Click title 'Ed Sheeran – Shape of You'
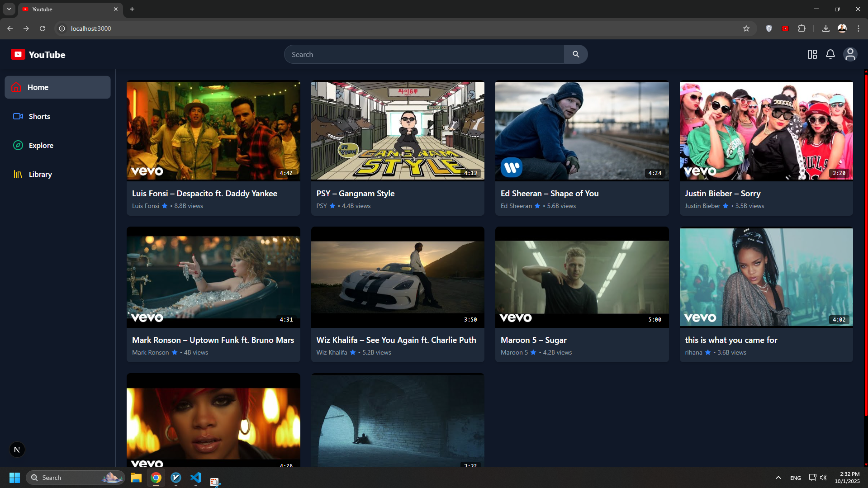Viewport: 868px width, 488px height. click(550, 193)
